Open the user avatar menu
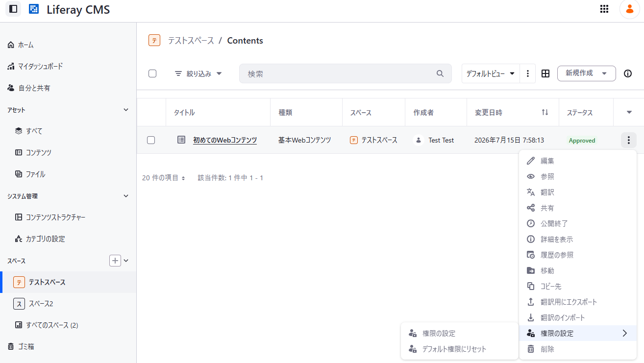The width and height of the screenshot is (644, 363). point(630,9)
